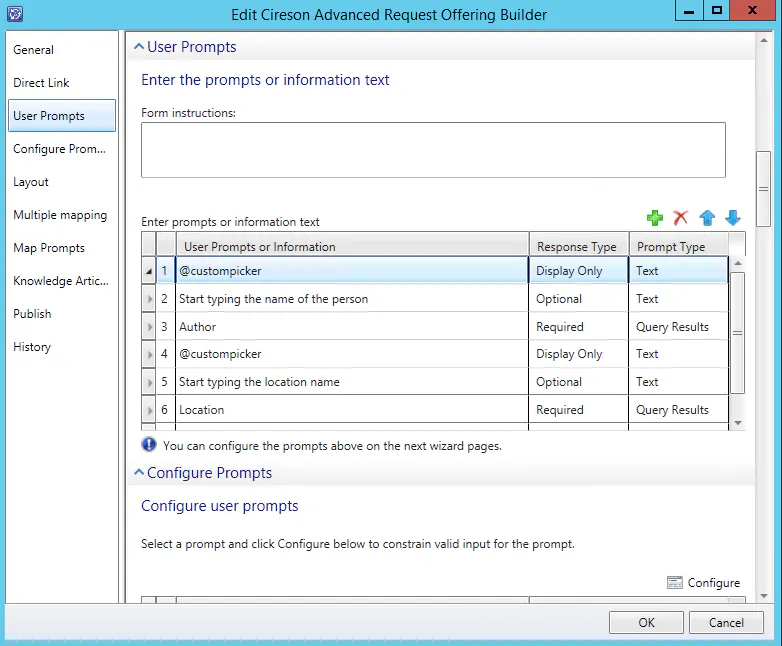Collapse the User Prompts section

[x=139, y=47]
